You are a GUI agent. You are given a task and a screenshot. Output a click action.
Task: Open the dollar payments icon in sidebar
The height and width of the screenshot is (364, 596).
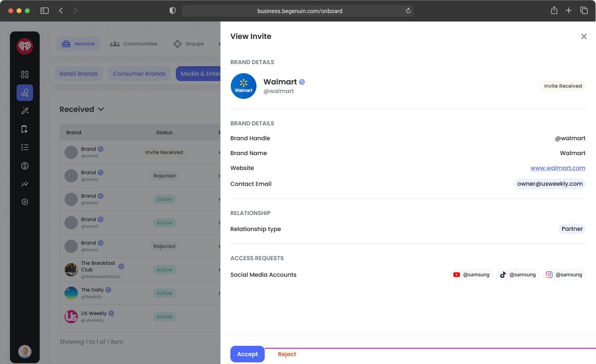tap(25, 165)
